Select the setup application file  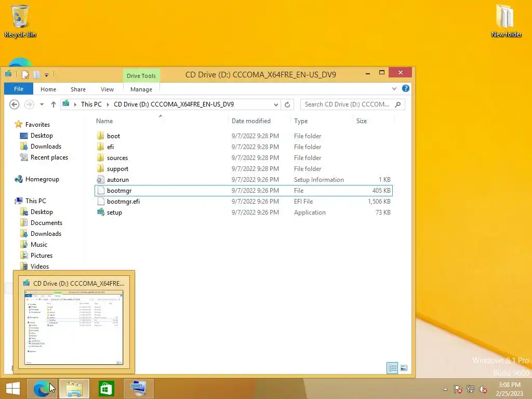244,212
